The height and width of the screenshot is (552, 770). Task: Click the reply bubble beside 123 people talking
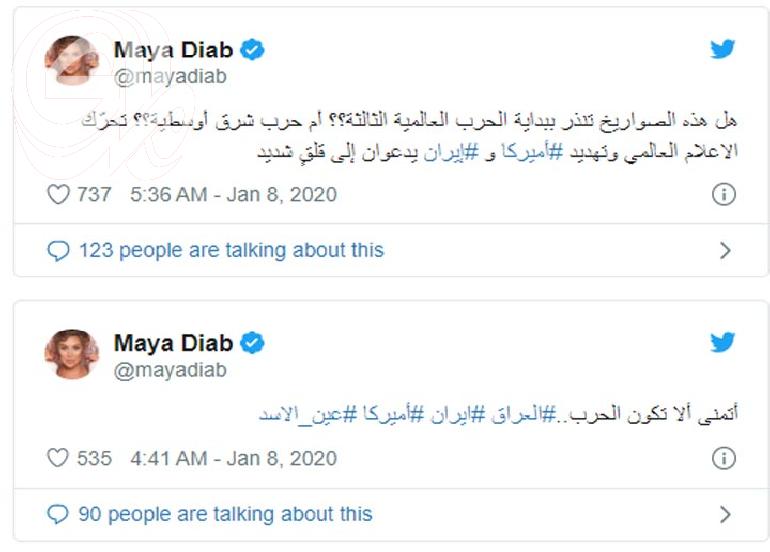pyautogui.click(x=59, y=250)
